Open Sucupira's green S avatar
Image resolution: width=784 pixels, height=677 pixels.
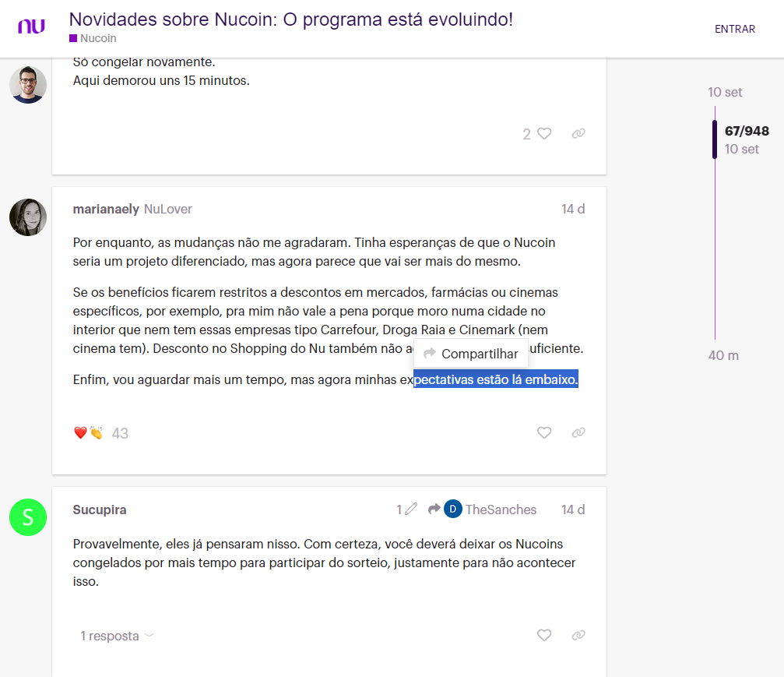point(28,517)
